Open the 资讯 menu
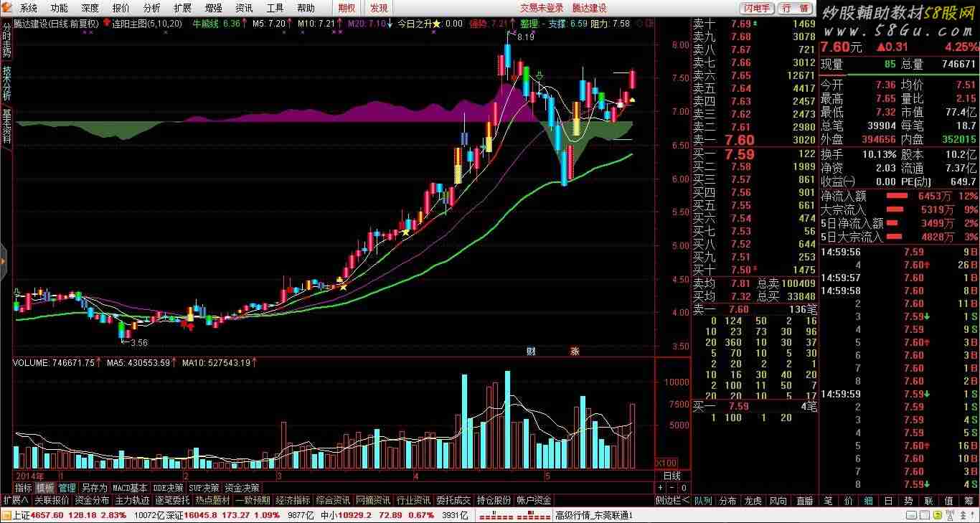This screenshot has width=980, height=523. (x=244, y=8)
